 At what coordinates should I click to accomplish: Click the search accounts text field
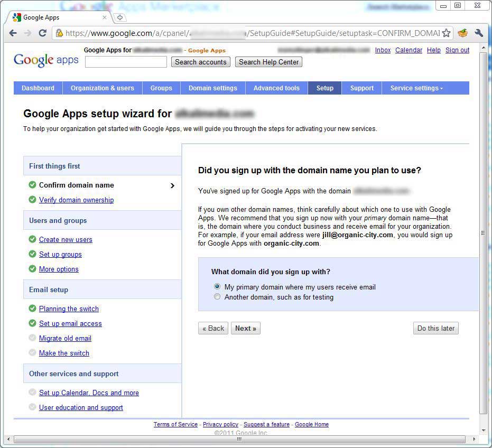[x=126, y=62]
